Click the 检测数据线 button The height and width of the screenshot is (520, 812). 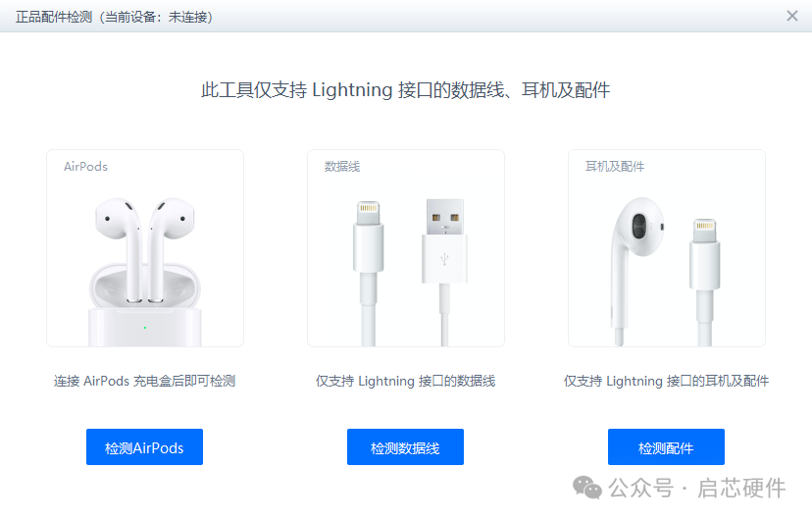pyautogui.click(x=405, y=447)
